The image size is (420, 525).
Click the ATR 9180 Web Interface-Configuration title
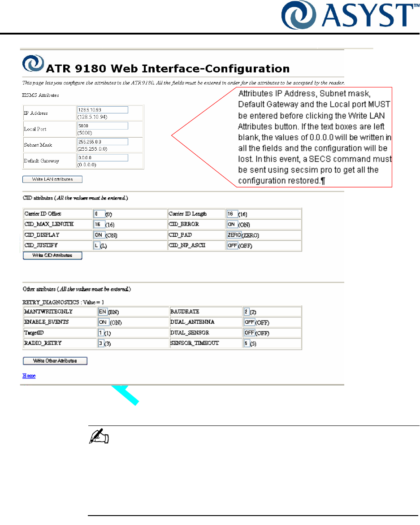pyautogui.click(x=168, y=69)
